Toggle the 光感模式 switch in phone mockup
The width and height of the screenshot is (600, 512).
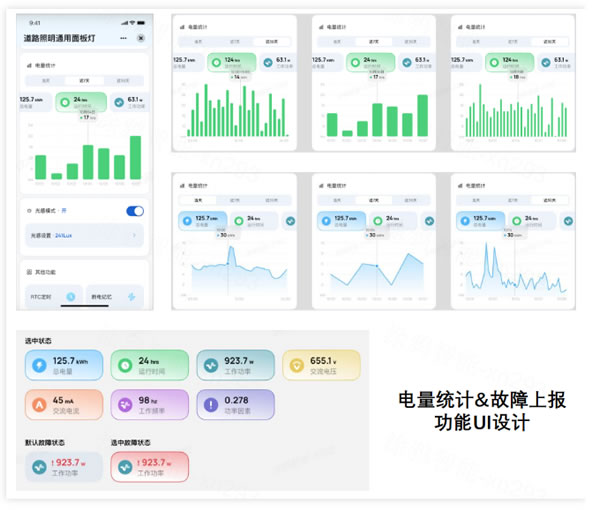point(134,211)
